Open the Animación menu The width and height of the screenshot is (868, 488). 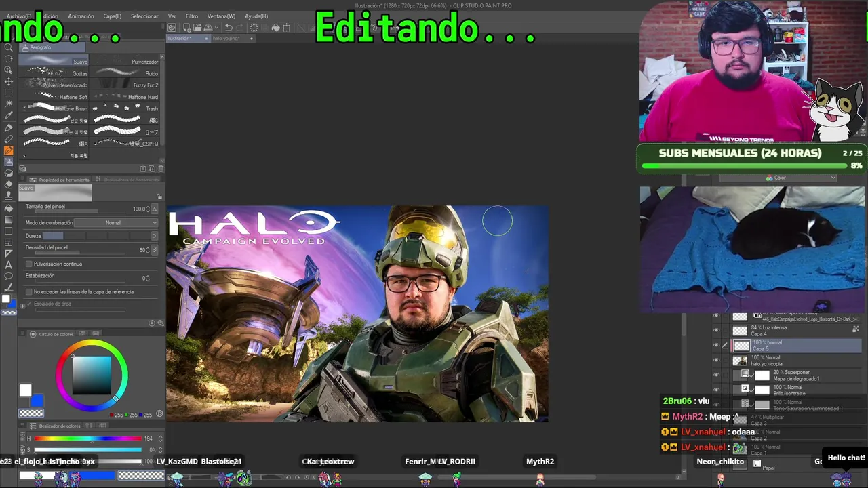(81, 16)
